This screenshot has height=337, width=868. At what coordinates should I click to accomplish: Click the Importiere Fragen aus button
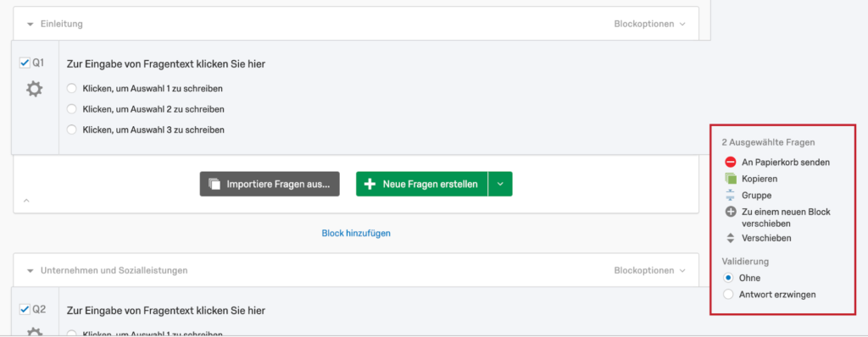tap(270, 185)
